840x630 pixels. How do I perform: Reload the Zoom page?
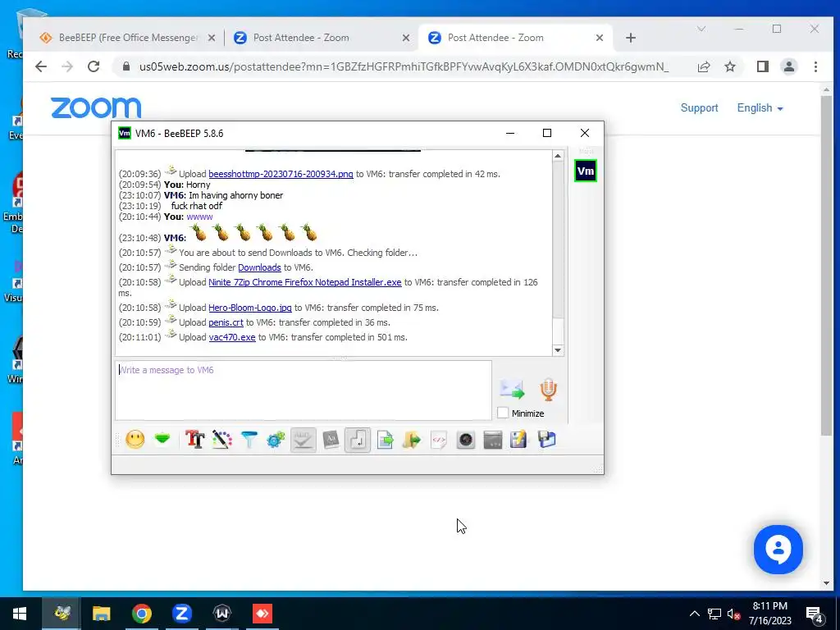point(94,66)
